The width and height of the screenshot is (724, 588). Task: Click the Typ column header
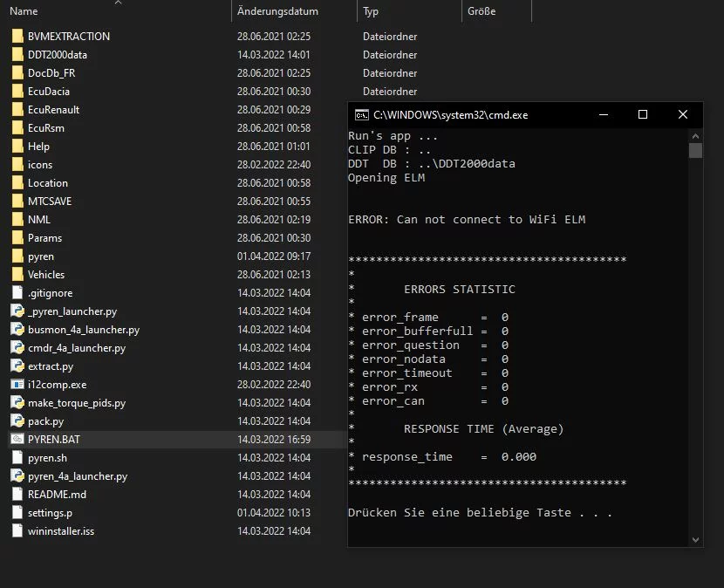371,11
